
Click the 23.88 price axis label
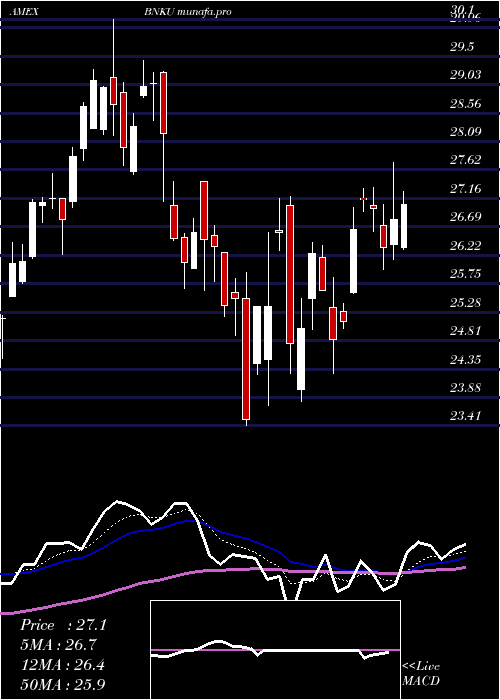tap(465, 388)
